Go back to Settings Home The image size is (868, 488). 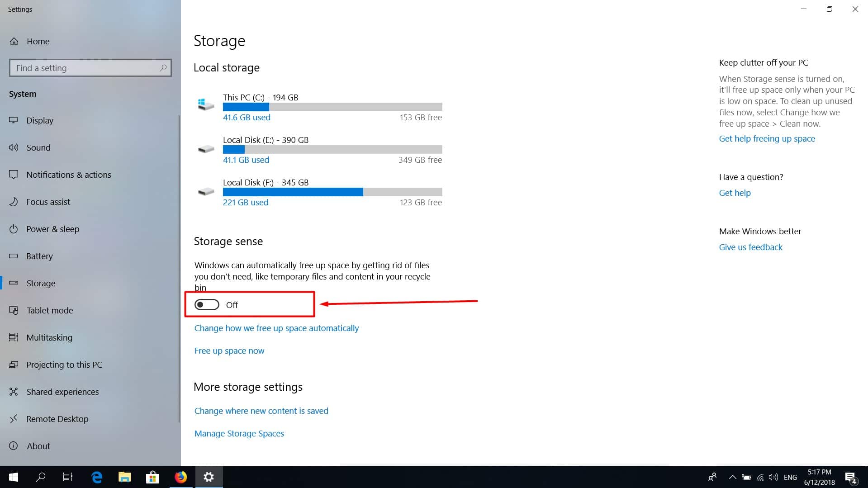tap(38, 41)
